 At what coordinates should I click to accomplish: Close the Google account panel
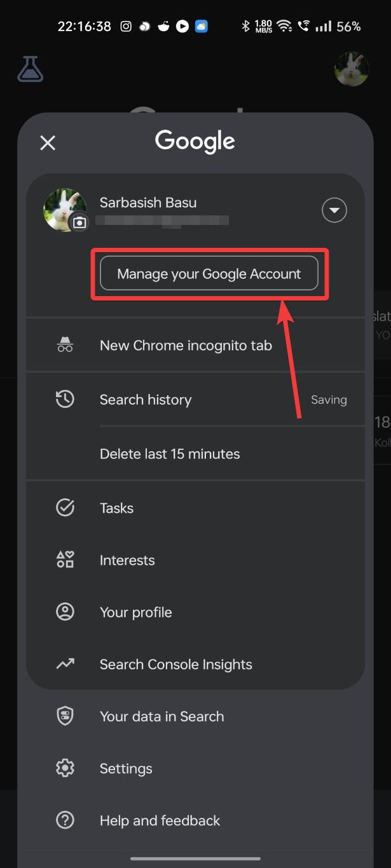(x=48, y=142)
